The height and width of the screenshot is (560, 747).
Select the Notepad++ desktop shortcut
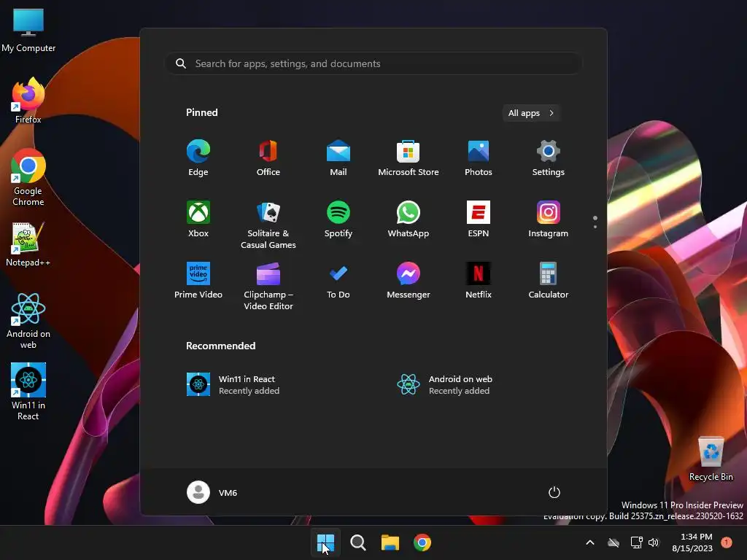(28, 244)
